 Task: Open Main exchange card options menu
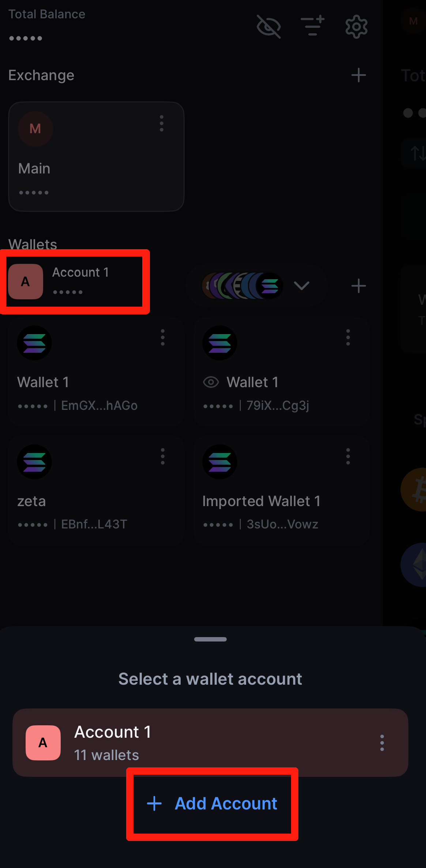click(x=162, y=124)
